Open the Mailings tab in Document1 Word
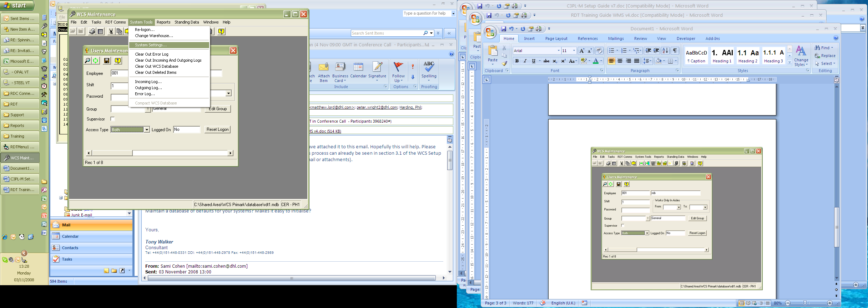Screen dimensions: 868x308 point(616,38)
